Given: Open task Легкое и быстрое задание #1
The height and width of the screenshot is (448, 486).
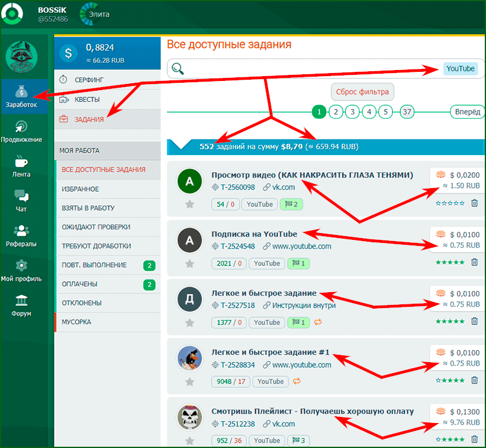Looking at the screenshot, I should [x=270, y=352].
